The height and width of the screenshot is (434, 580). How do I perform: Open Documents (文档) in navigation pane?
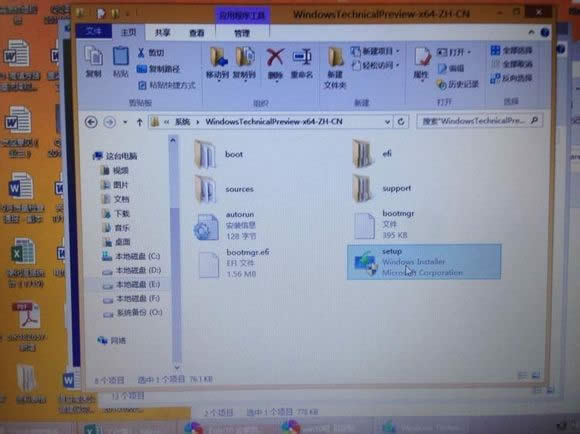pyautogui.click(x=115, y=199)
